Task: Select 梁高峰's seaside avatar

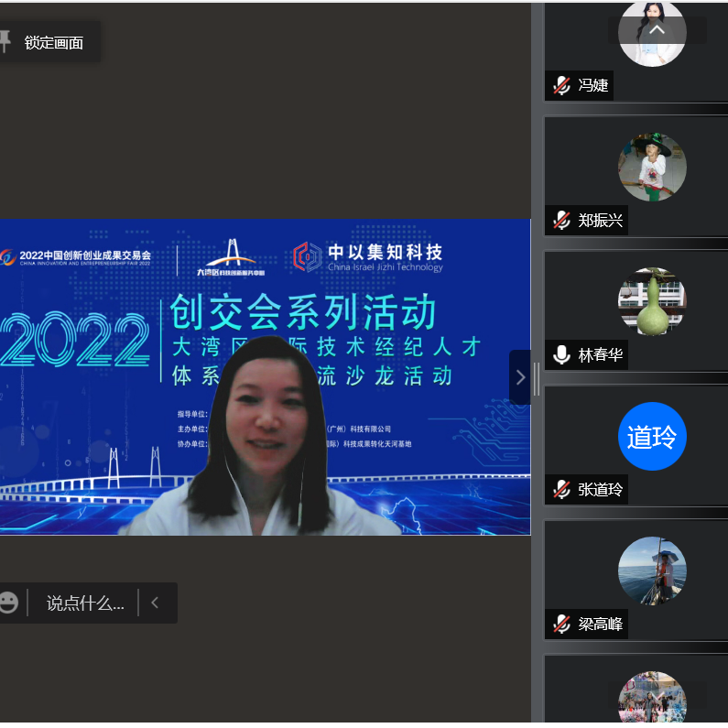Action: point(652,571)
